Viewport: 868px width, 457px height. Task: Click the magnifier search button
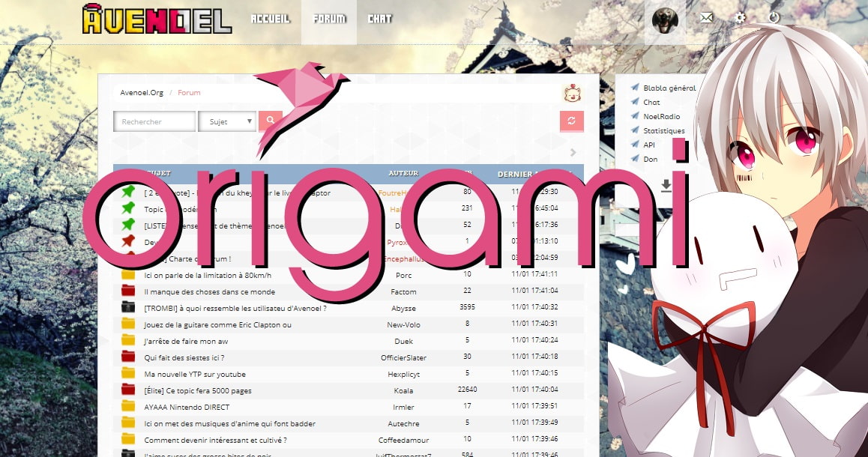(270, 121)
